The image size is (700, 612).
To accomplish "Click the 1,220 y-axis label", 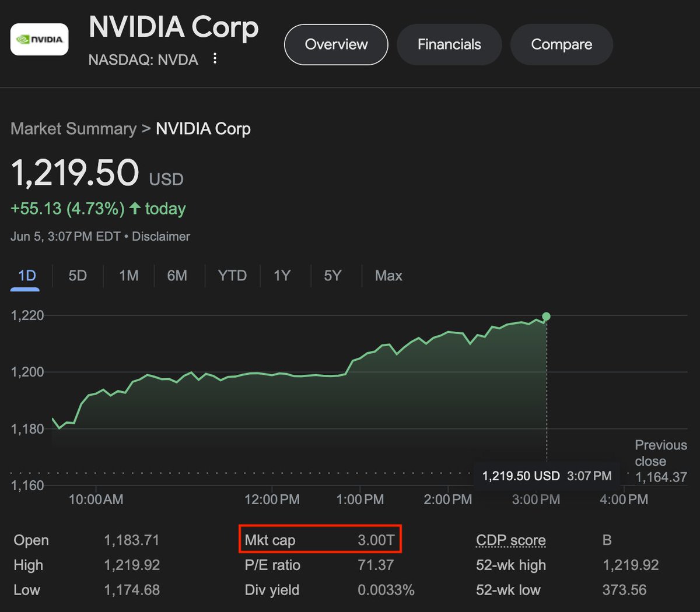I will coord(27,315).
